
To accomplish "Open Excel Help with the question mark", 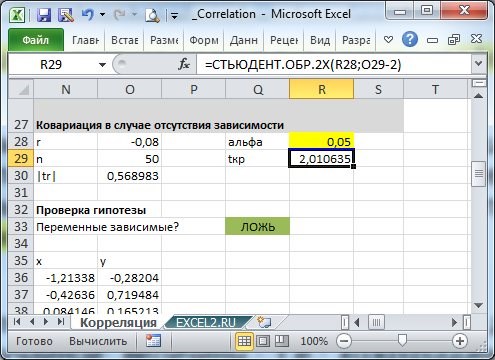I will (x=410, y=39).
